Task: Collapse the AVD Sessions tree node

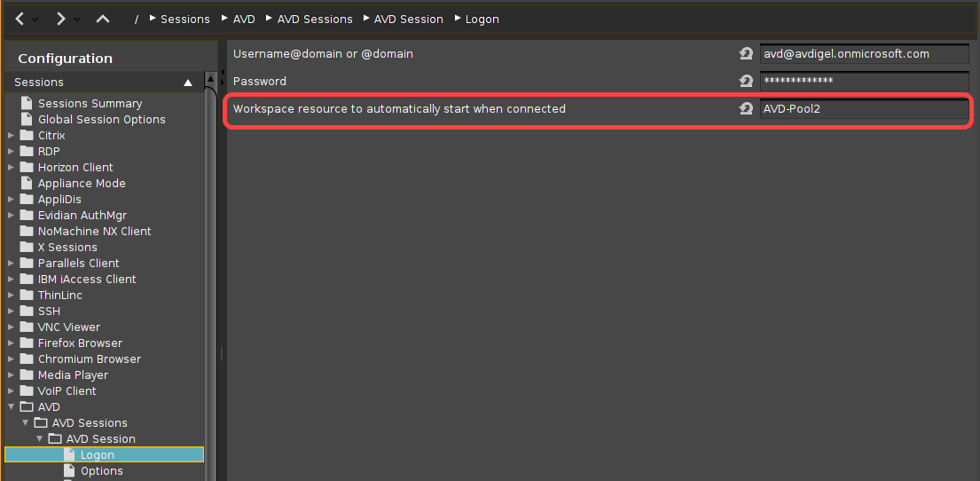Action: point(25,423)
